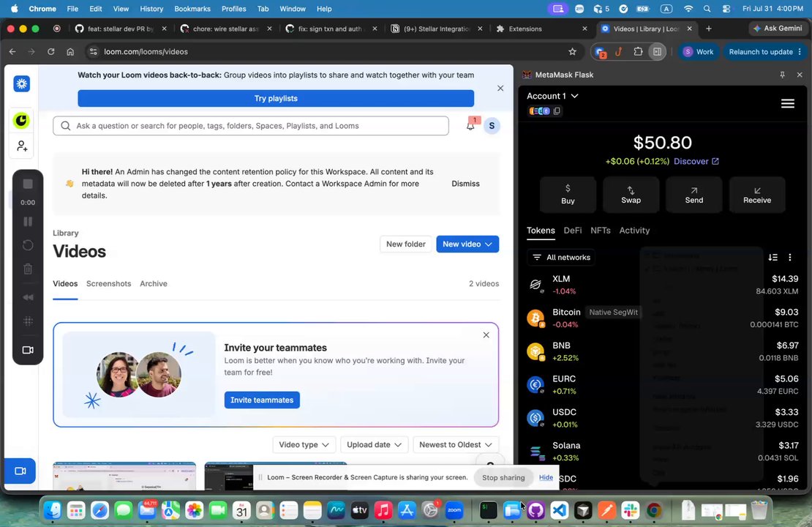The width and height of the screenshot is (812, 527).
Task: Restart recording via circular arrow icon
Action: (x=28, y=245)
